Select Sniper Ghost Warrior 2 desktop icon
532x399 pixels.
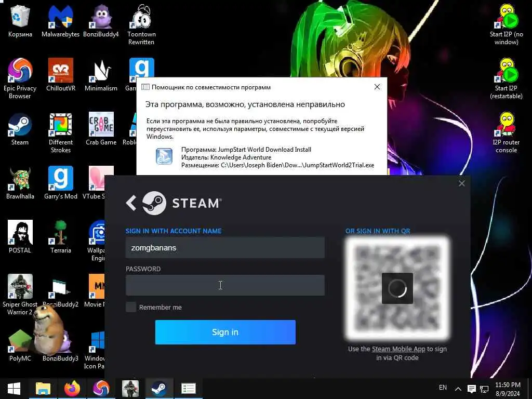20,295
